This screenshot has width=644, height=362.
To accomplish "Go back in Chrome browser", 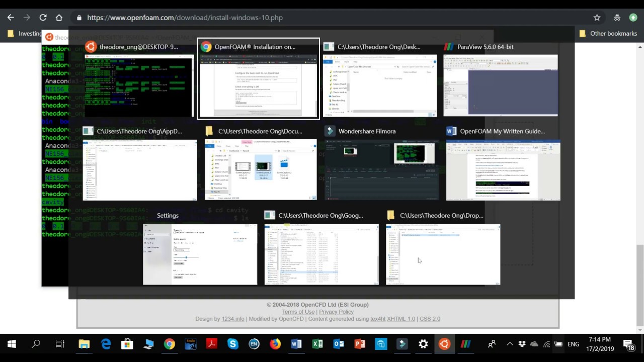I will 11,18.
